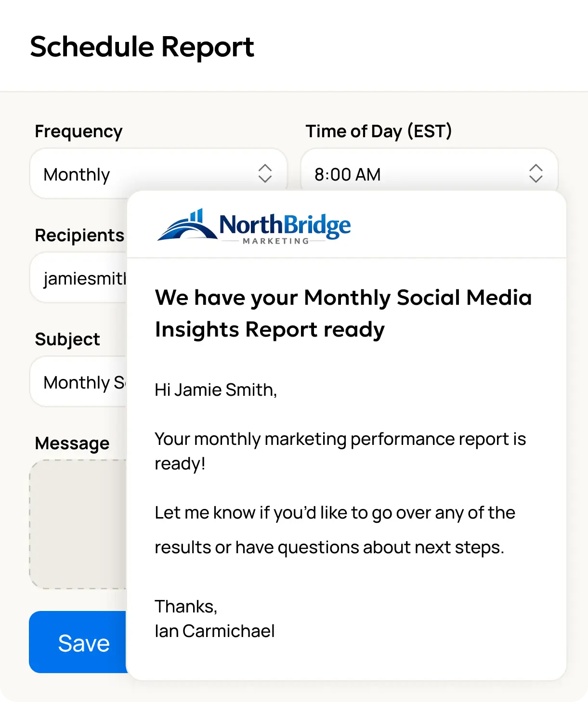Click the up-down chevron on the Frequency selector

pyautogui.click(x=265, y=173)
